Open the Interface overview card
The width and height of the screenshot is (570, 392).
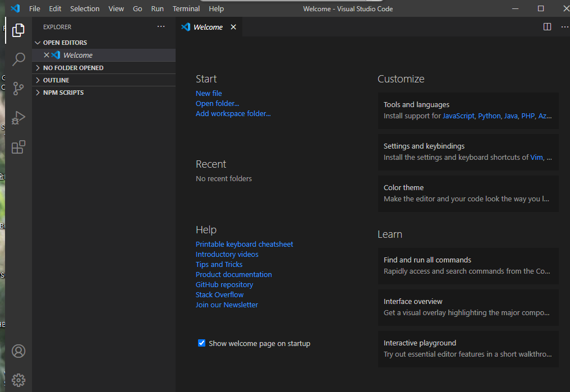(x=468, y=307)
